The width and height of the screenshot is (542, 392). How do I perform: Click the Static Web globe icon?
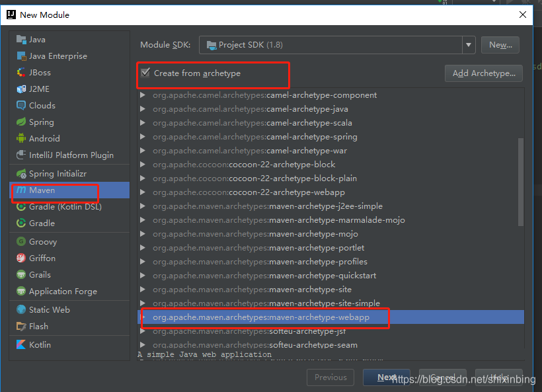click(x=21, y=310)
